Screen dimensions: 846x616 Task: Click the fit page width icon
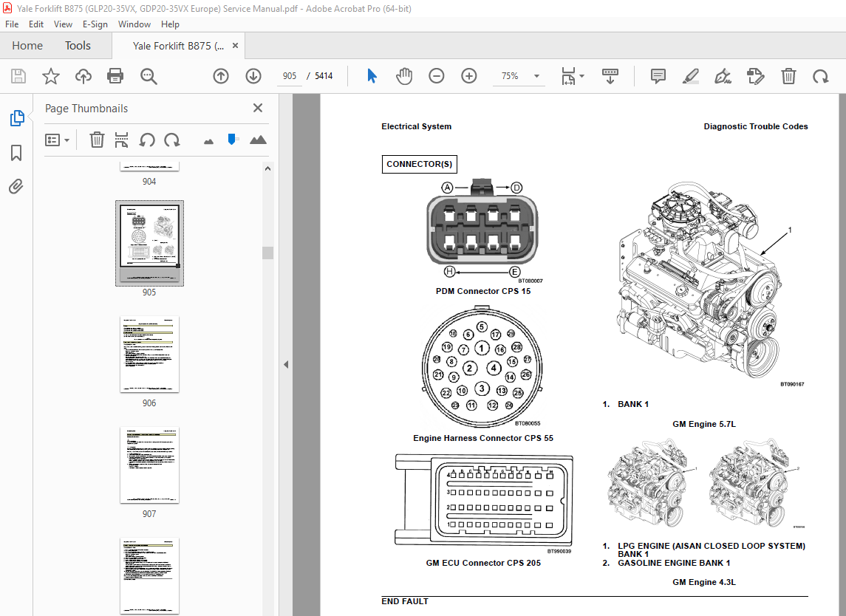click(x=568, y=76)
